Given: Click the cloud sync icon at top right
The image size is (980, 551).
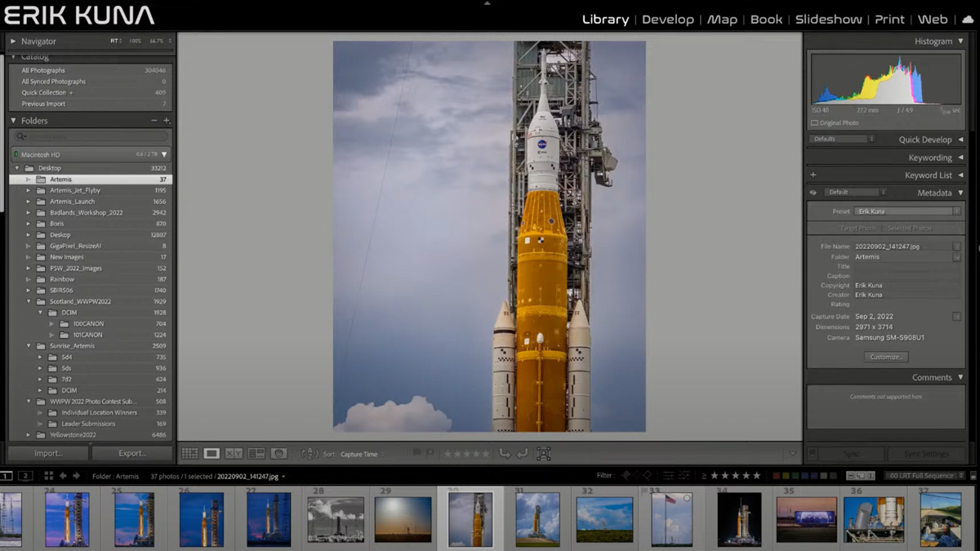Looking at the screenshot, I should [x=968, y=20].
